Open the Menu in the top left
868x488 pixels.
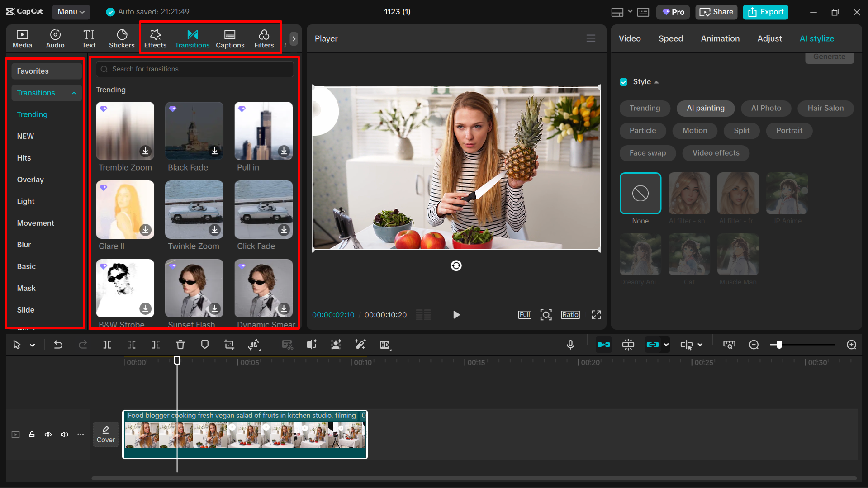(x=71, y=12)
